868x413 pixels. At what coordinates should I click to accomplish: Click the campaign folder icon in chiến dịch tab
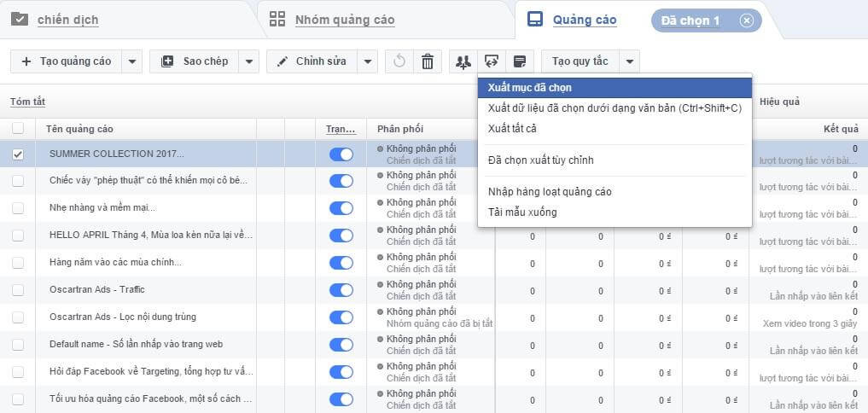click(x=19, y=19)
